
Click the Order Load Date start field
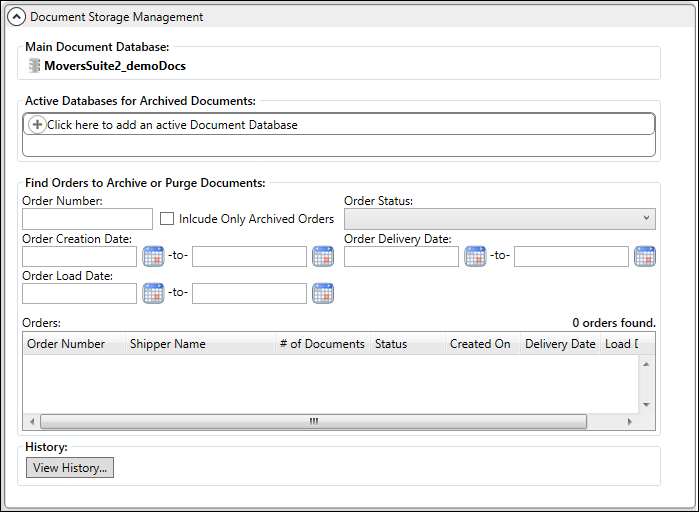click(79, 294)
